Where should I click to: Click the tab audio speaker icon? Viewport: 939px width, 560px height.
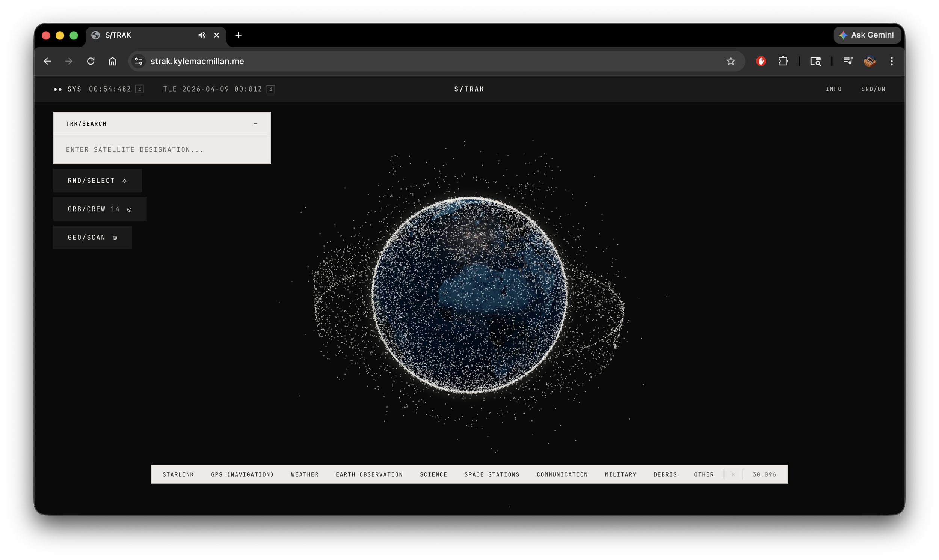pos(202,35)
